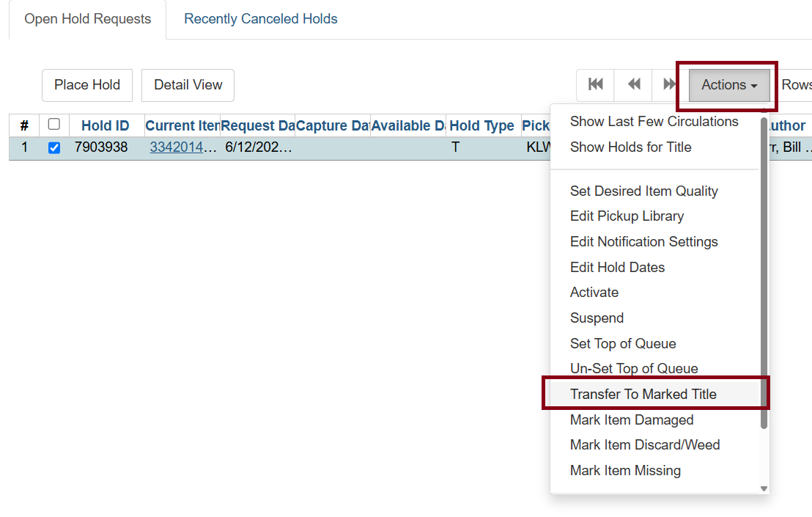Open the Actions dropdown

(728, 85)
